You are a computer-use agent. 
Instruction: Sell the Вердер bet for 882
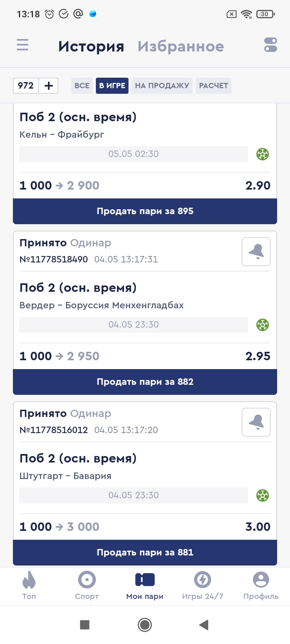pyautogui.click(x=145, y=382)
